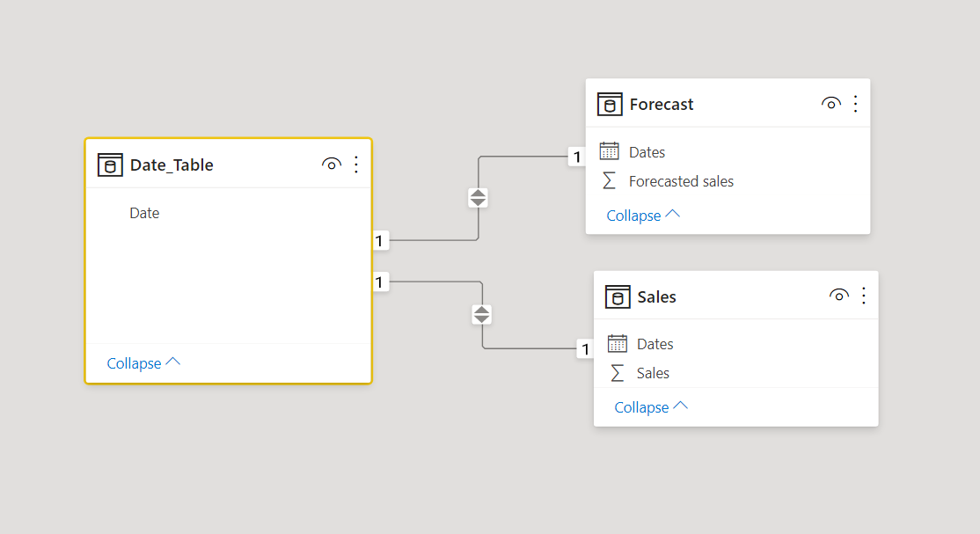Collapse the Forecast table card

[x=643, y=216]
